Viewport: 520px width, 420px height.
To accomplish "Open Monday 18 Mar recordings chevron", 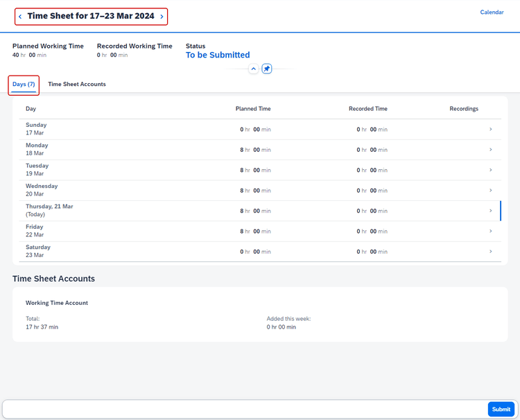I will pos(490,150).
